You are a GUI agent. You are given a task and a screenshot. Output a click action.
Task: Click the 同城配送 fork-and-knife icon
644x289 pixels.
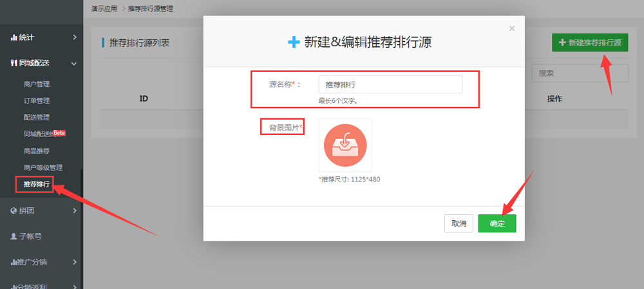14,63
